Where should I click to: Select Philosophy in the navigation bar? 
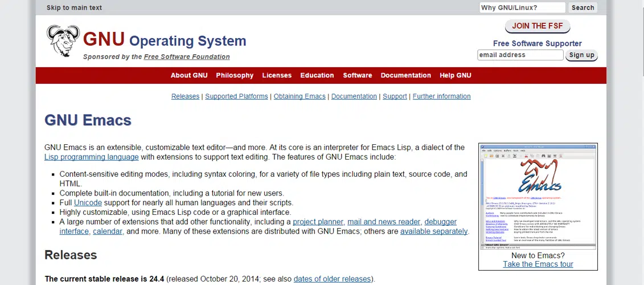coord(235,75)
